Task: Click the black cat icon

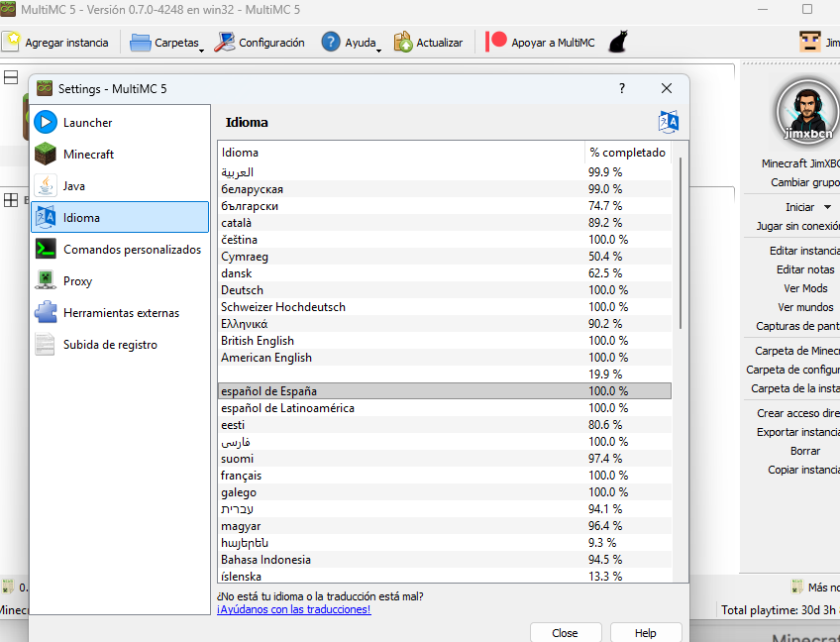Action: pos(616,43)
